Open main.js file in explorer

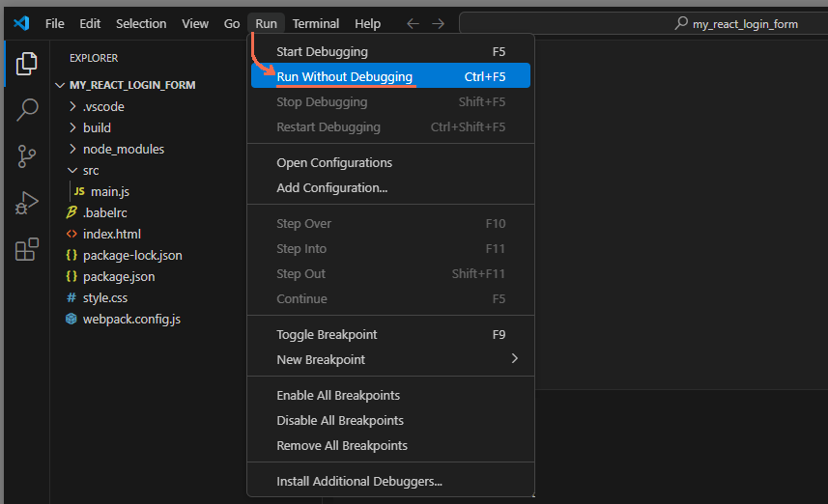(x=109, y=191)
